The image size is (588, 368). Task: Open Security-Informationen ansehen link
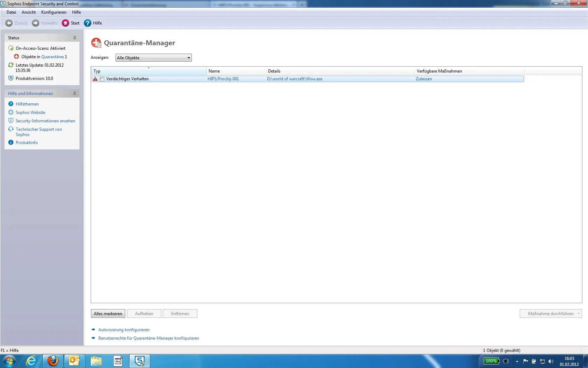coord(45,121)
